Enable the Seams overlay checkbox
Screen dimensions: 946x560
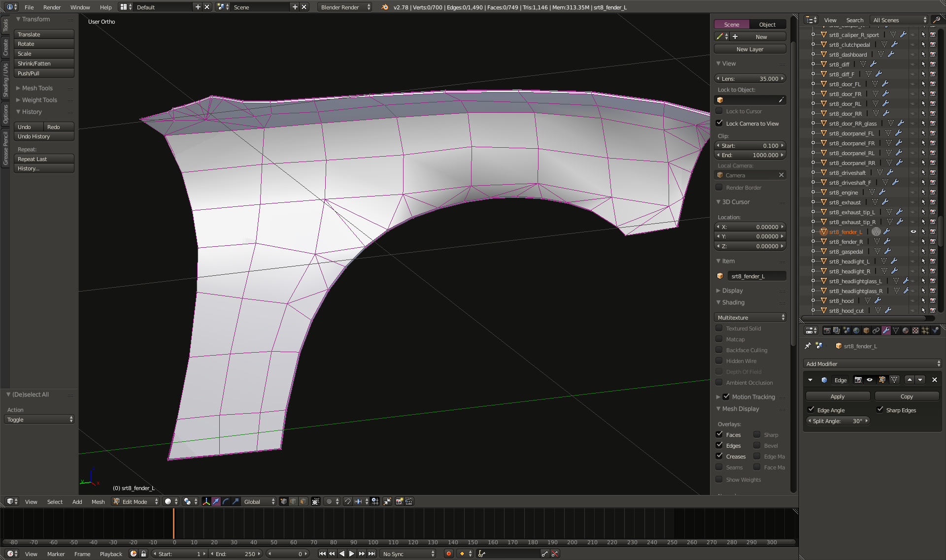point(719,467)
